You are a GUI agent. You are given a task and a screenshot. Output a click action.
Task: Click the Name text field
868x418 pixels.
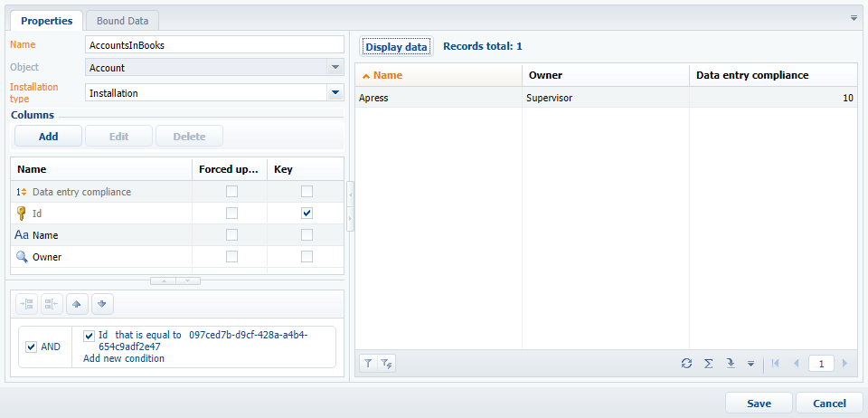(x=214, y=44)
